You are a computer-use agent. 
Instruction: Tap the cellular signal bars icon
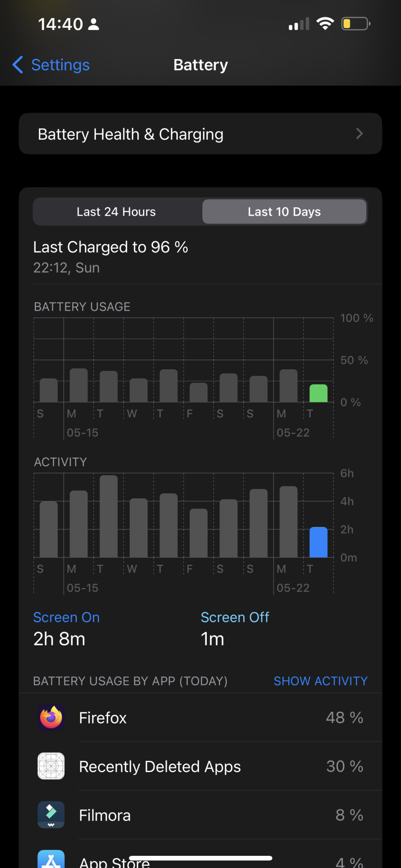299,24
